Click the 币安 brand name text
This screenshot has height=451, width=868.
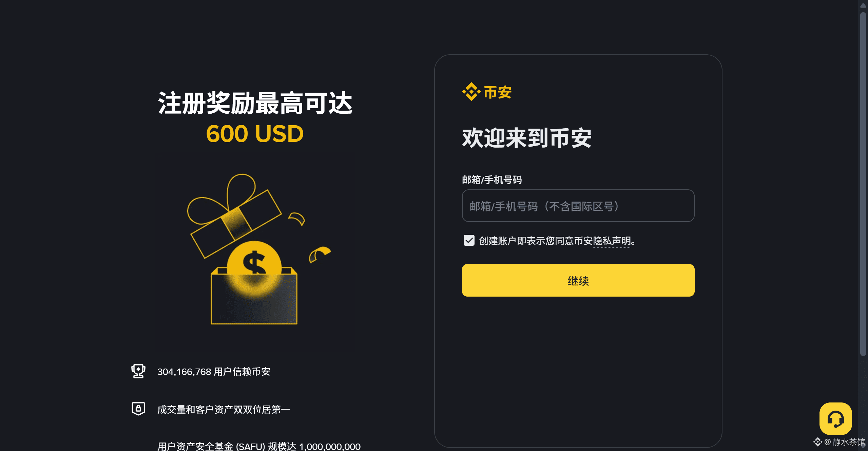pyautogui.click(x=498, y=92)
